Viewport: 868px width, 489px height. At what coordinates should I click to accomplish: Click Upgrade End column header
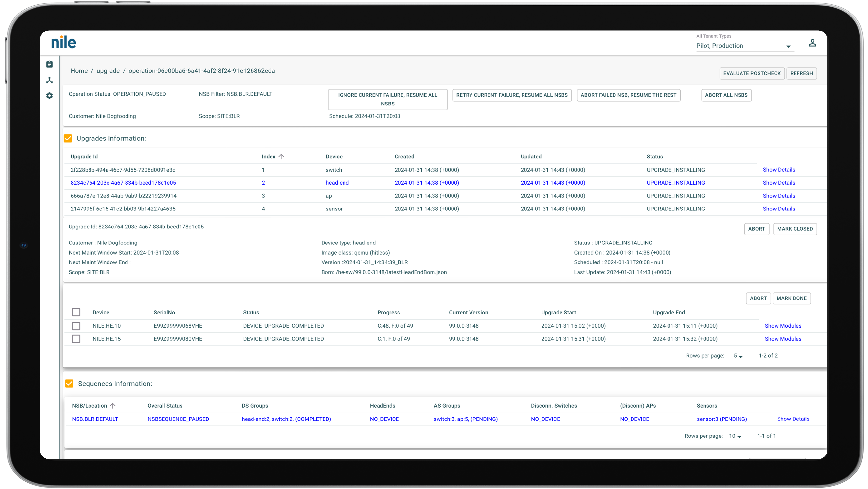(x=669, y=313)
